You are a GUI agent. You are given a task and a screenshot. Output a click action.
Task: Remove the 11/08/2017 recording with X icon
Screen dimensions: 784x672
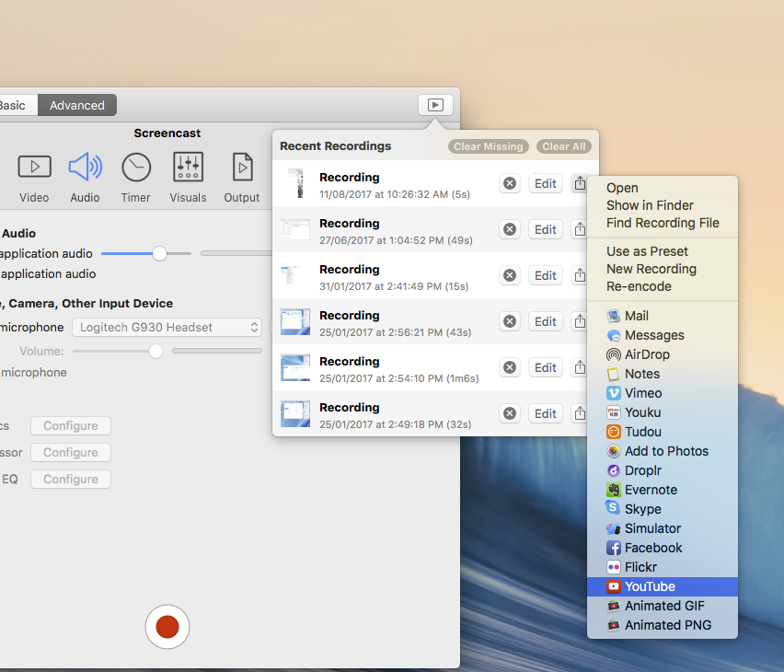[510, 183]
